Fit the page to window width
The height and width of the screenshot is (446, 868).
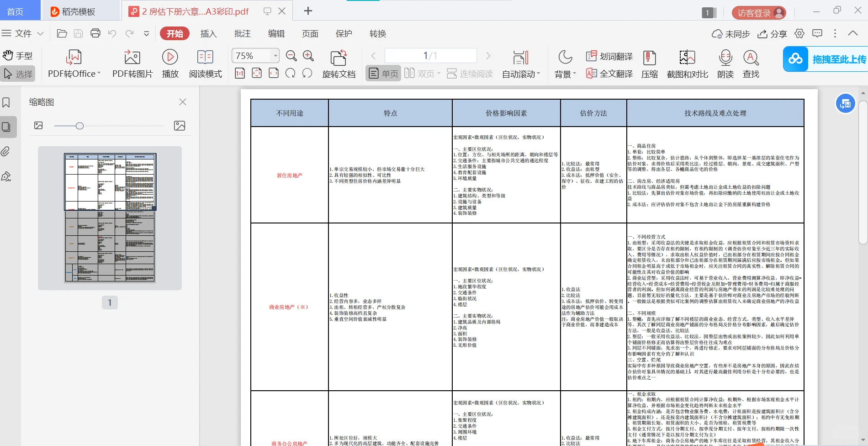click(x=274, y=73)
